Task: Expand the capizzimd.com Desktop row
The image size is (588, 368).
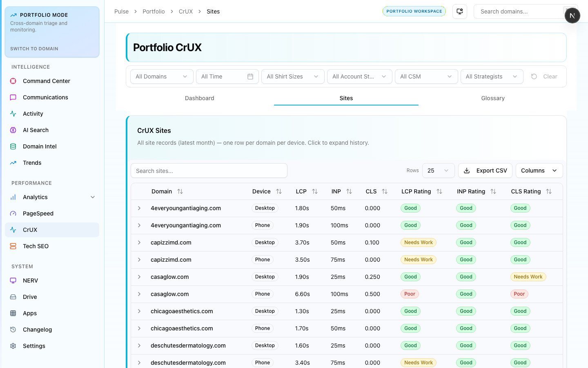Action: (x=139, y=242)
